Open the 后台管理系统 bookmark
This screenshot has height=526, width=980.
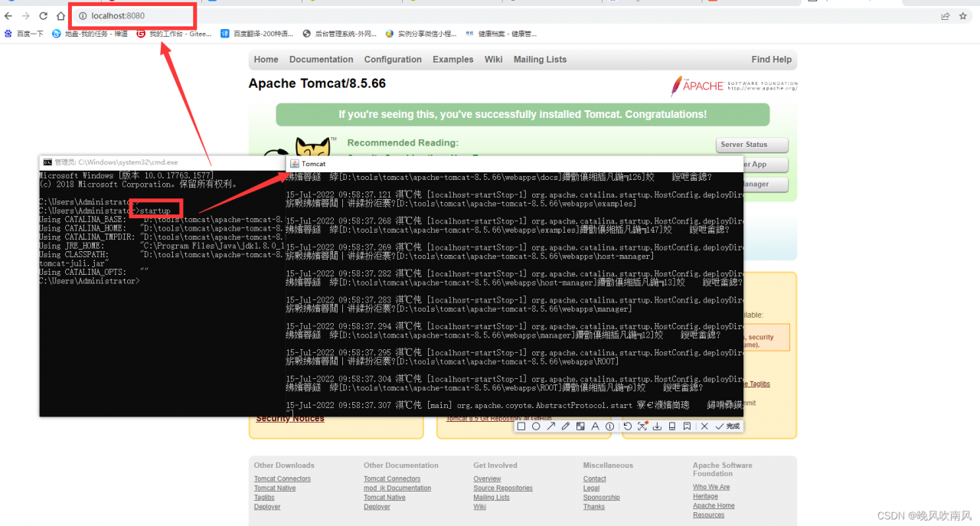[340, 34]
